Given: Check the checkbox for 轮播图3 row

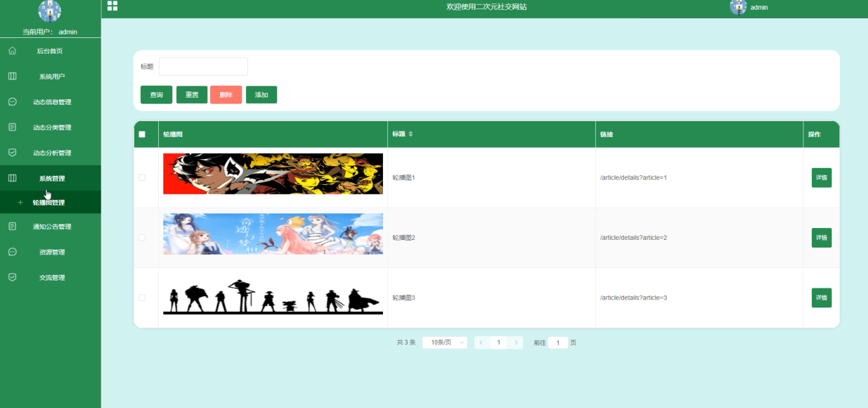Looking at the screenshot, I should coord(142,298).
